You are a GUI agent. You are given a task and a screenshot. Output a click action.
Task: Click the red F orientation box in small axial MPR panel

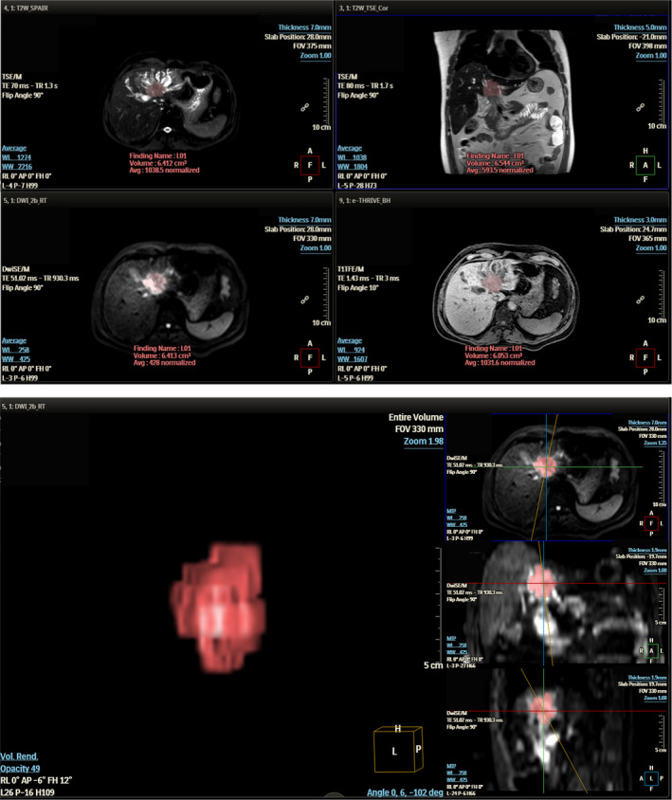click(651, 523)
